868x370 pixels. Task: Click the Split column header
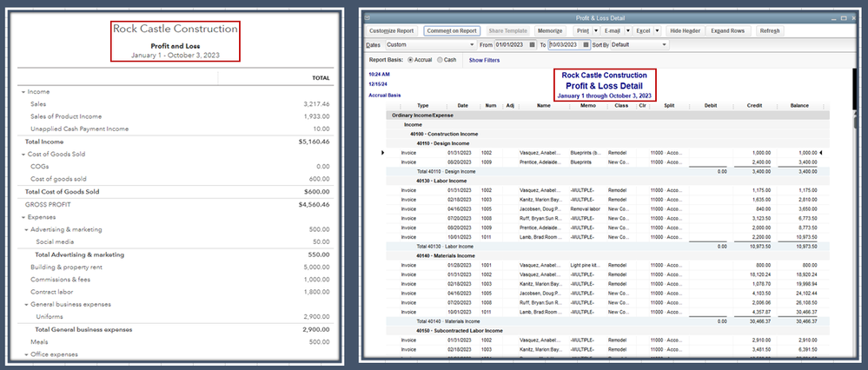(x=669, y=106)
